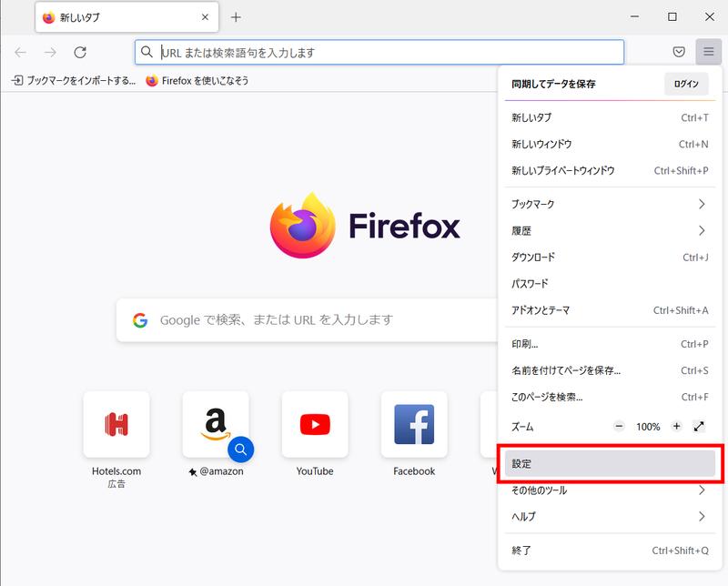
Task: Zoom out with the minus button
Action: click(x=619, y=426)
